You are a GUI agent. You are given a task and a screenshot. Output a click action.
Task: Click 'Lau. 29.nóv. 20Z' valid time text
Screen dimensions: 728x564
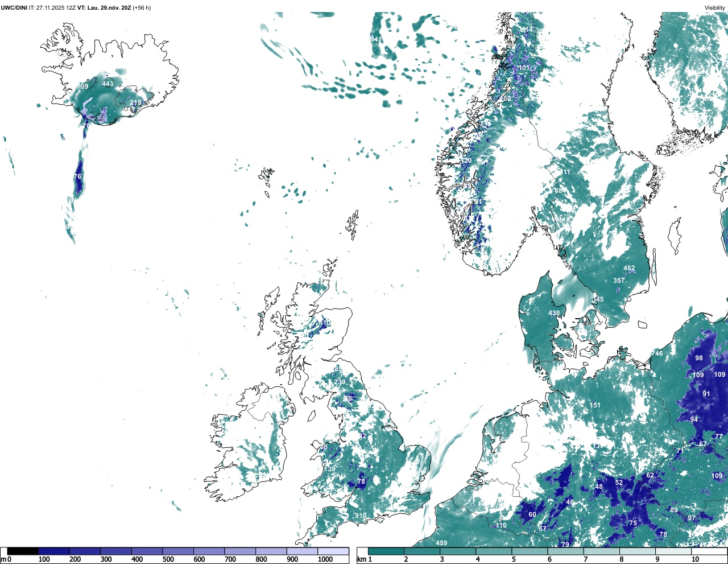(109, 7)
